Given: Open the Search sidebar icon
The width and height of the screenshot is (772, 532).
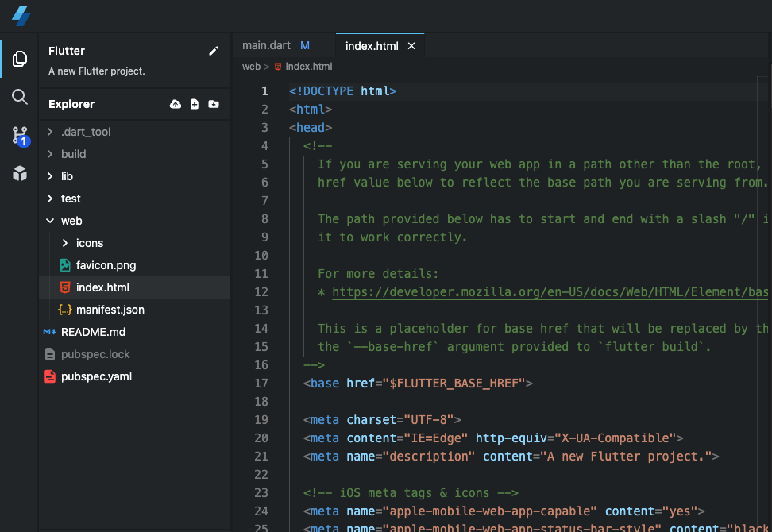Looking at the screenshot, I should [x=20, y=97].
